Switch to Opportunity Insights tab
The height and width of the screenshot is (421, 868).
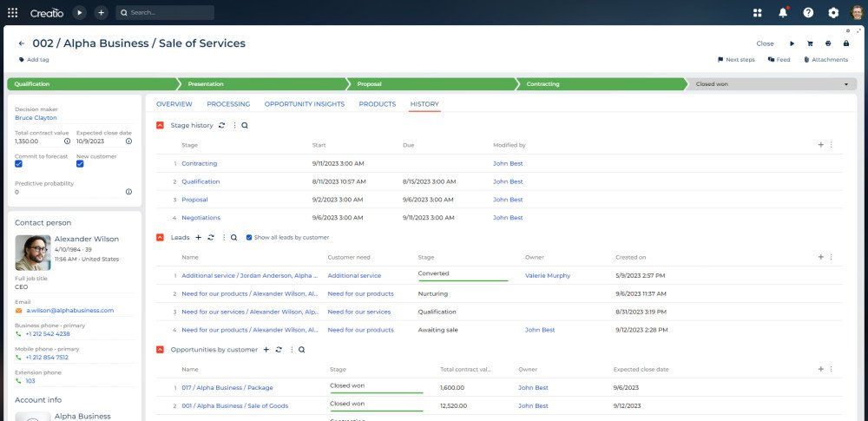click(x=305, y=103)
